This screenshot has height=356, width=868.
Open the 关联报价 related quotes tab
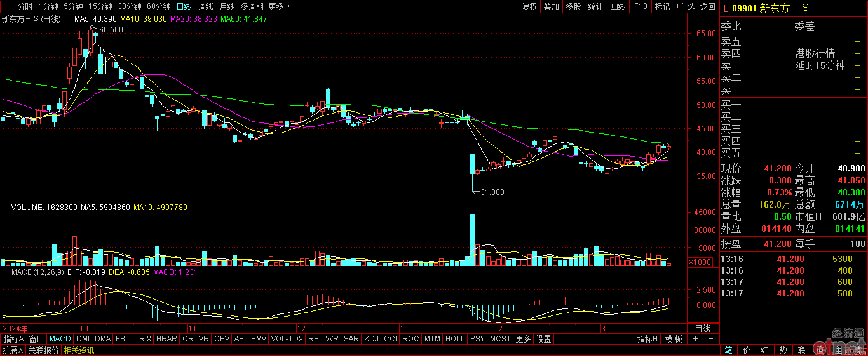coord(43,350)
